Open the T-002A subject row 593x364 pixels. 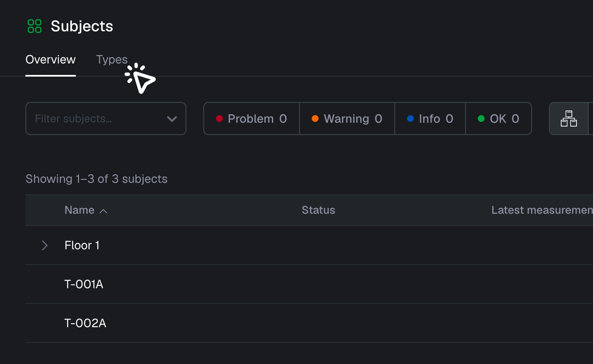[x=309, y=323]
